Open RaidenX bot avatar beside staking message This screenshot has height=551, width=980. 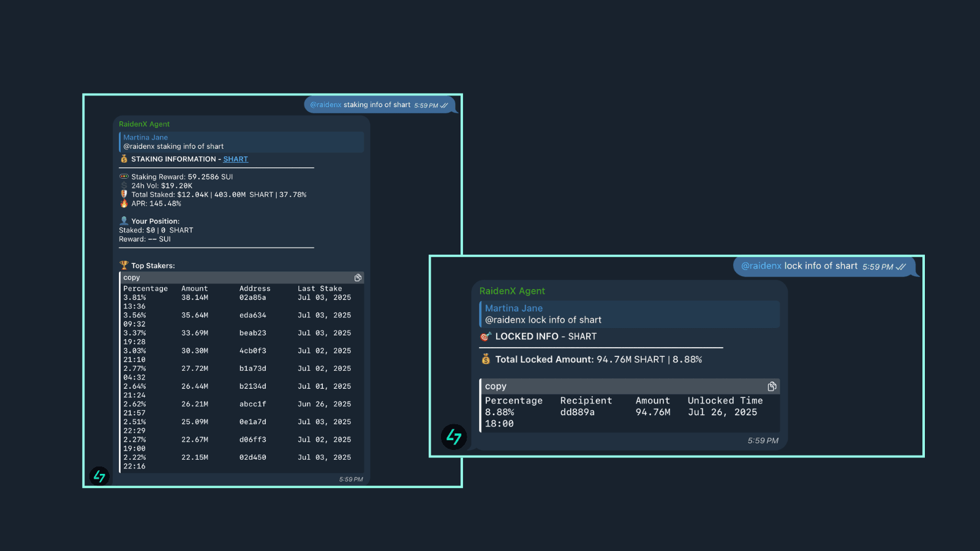click(99, 476)
